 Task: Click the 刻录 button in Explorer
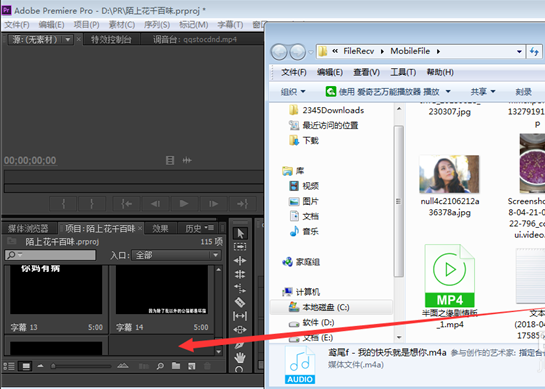point(523,92)
